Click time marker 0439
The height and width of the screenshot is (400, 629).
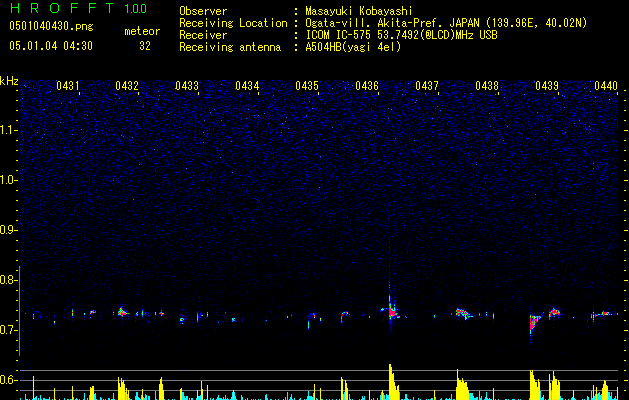pos(547,86)
